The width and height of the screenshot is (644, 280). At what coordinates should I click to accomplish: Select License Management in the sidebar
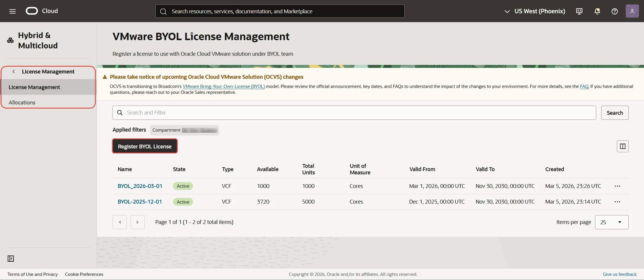pyautogui.click(x=34, y=87)
